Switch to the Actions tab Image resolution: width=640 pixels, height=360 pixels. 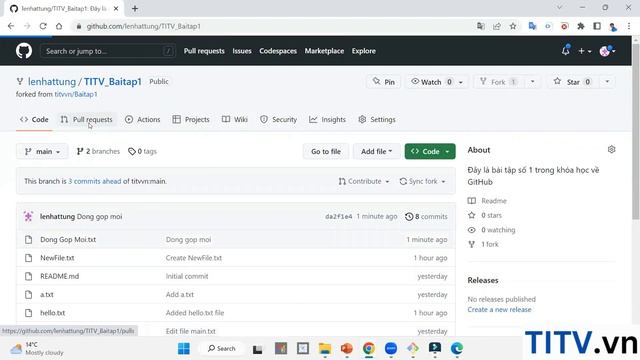pyautogui.click(x=142, y=120)
